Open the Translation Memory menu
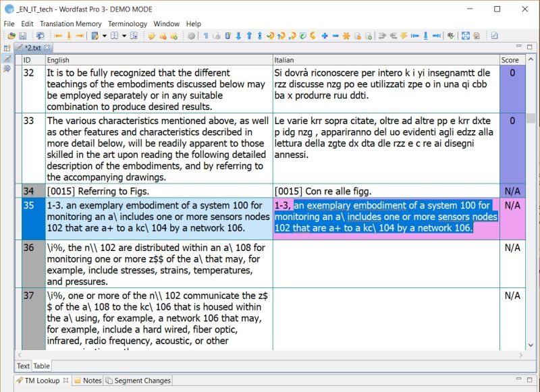The width and height of the screenshot is (540, 392). tap(71, 24)
